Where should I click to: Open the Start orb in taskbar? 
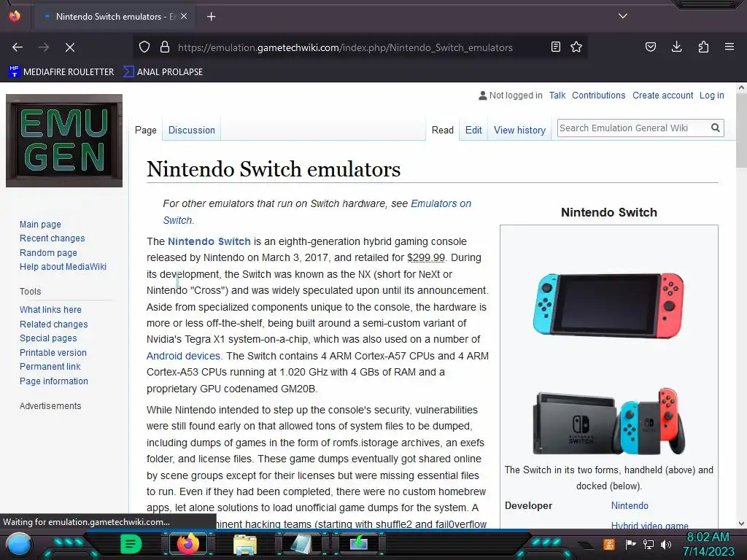tap(19, 544)
